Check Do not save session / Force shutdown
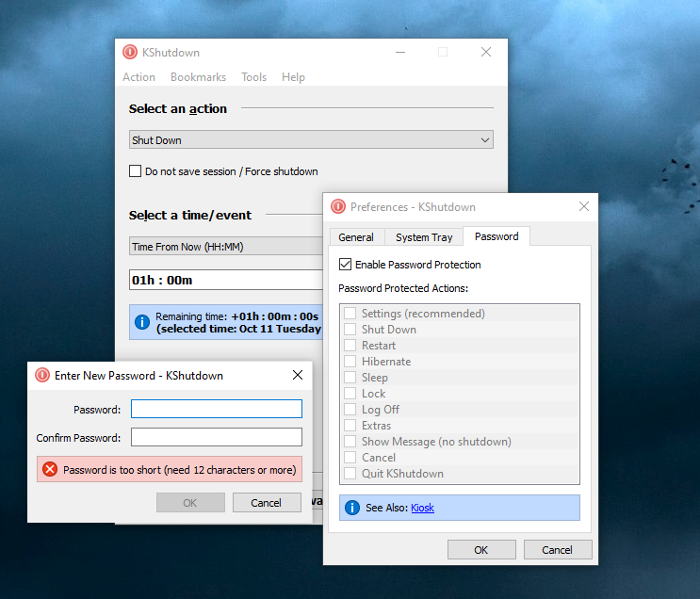Image resolution: width=700 pixels, height=599 pixels. (136, 171)
